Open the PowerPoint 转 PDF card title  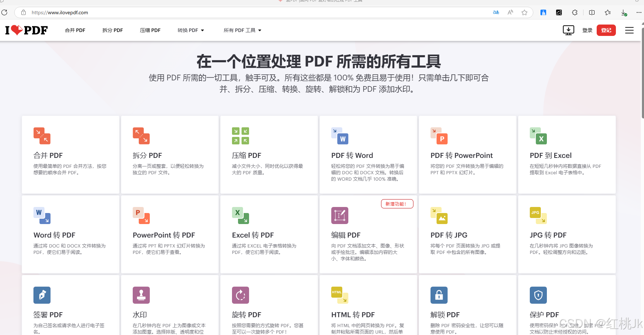[164, 235]
